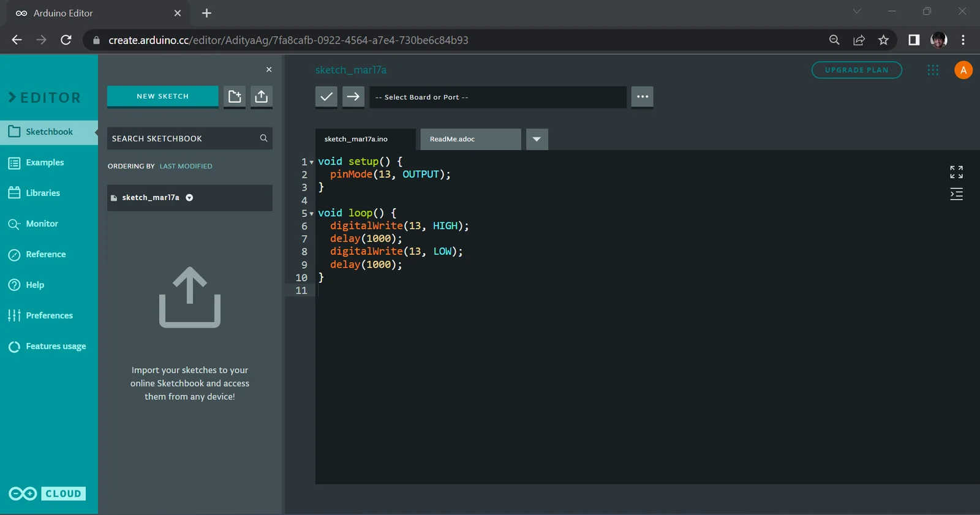Image resolution: width=980 pixels, height=515 pixels.
Task: Open sketch_mar17a options dropdown arrow in list
Action: [x=189, y=198]
